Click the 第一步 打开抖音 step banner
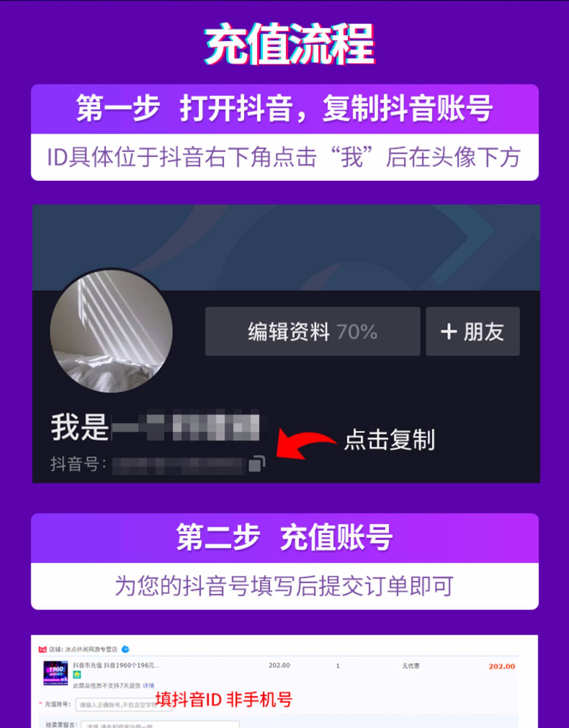Image resolution: width=569 pixels, height=728 pixels. (x=285, y=109)
